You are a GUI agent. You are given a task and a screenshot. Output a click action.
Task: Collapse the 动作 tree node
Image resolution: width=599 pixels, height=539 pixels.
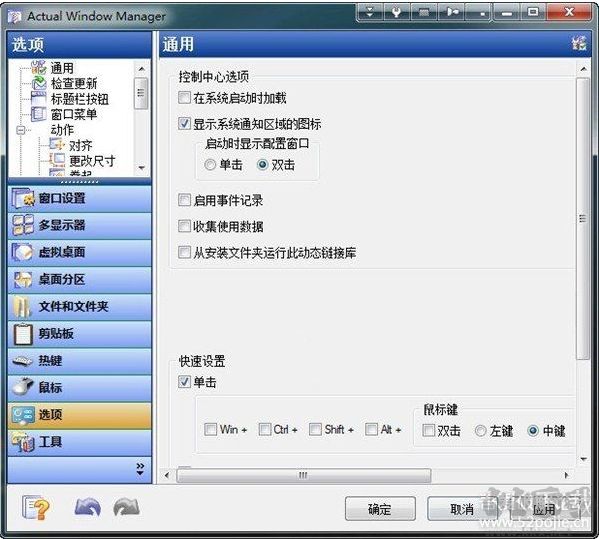coord(21,130)
